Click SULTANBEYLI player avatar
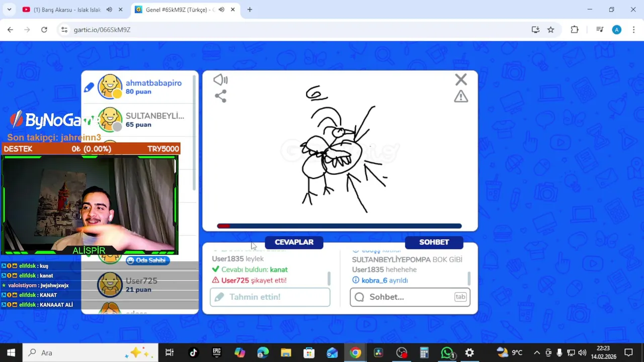 [110, 120]
